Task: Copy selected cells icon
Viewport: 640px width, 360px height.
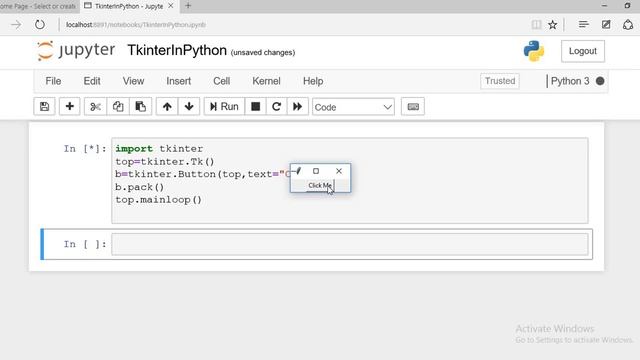Action: [x=118, y=107]
